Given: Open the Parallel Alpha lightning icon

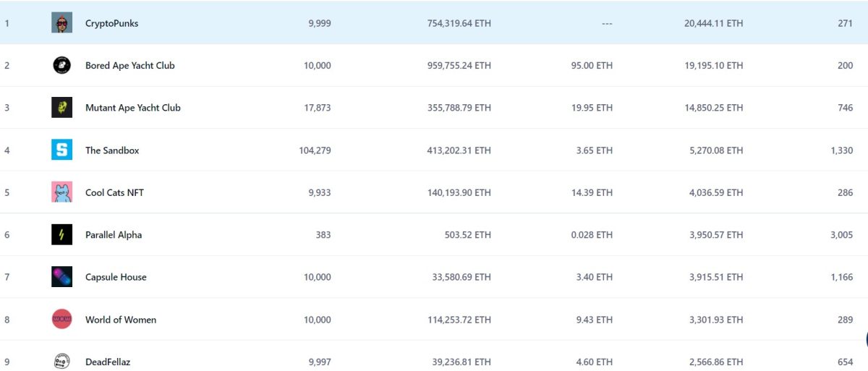Looking at the screenshot, I should [61, 235].
